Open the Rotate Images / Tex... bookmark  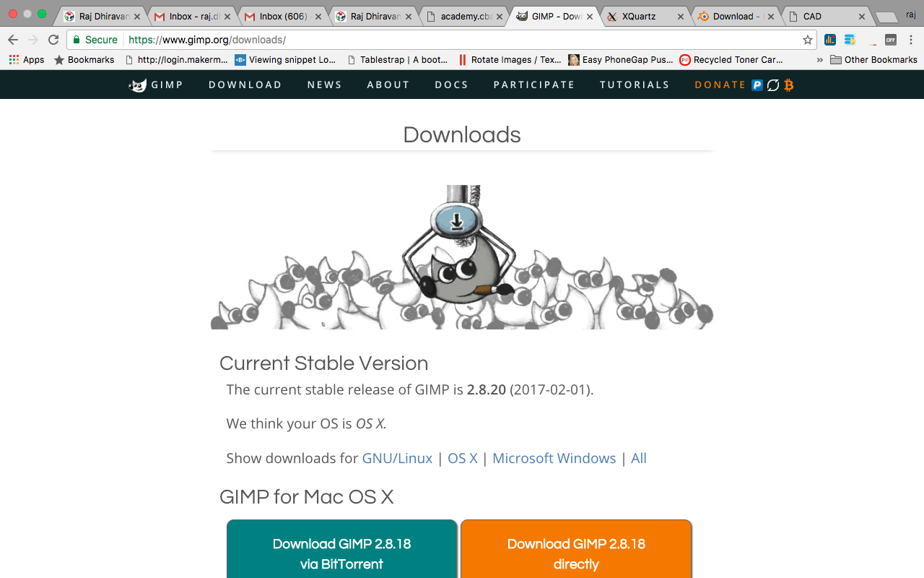pos(510,60)
